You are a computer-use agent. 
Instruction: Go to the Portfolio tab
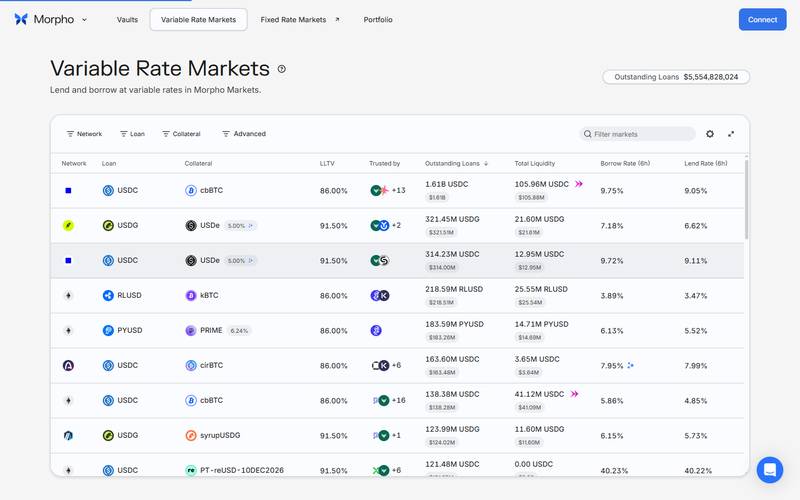378,19
